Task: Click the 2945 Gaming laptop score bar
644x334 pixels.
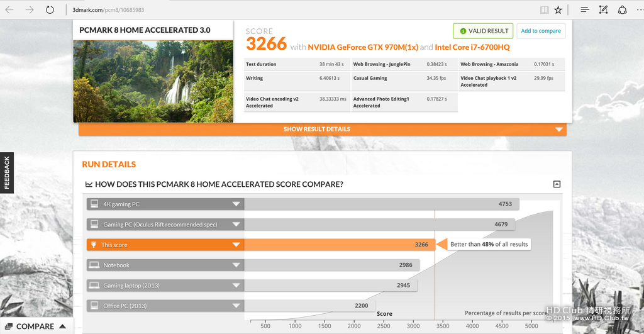Action: pos(331,286)
